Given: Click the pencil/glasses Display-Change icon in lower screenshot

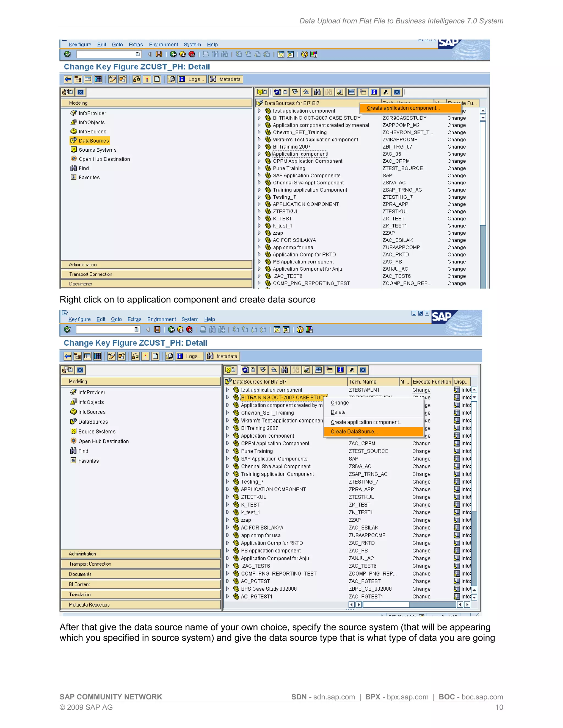Looking at the screenshot, I should 112,356.
